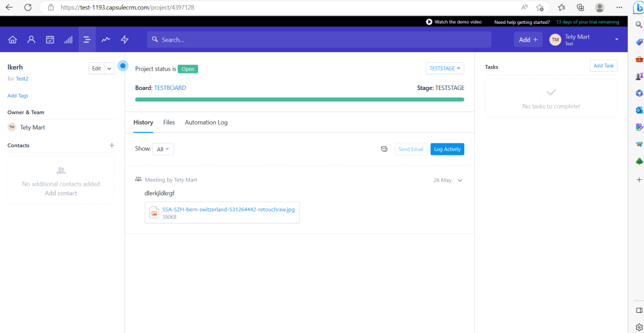The image size is (644, 333).
Task: Click the green Open status badge
Action: click(x=187, y=69)
